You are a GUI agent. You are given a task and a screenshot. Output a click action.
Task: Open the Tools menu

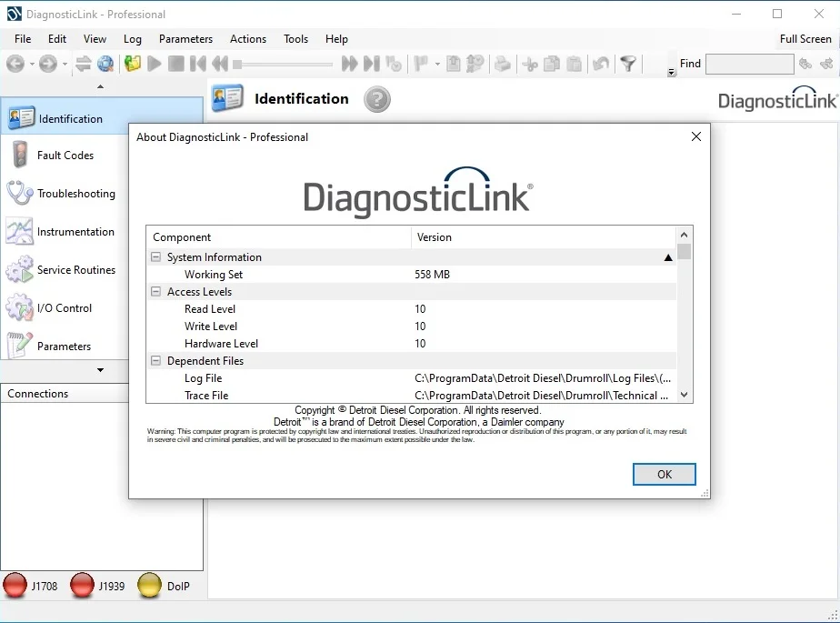click(295, 38)
